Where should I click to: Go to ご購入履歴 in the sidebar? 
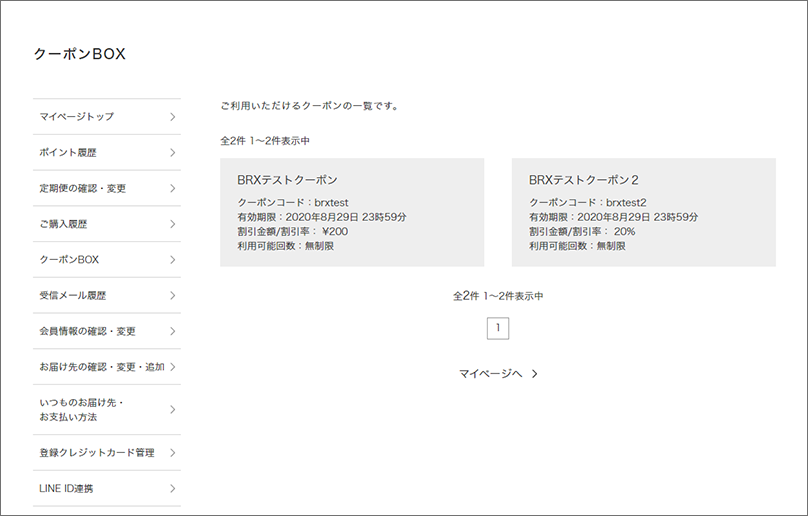[68, 224]
